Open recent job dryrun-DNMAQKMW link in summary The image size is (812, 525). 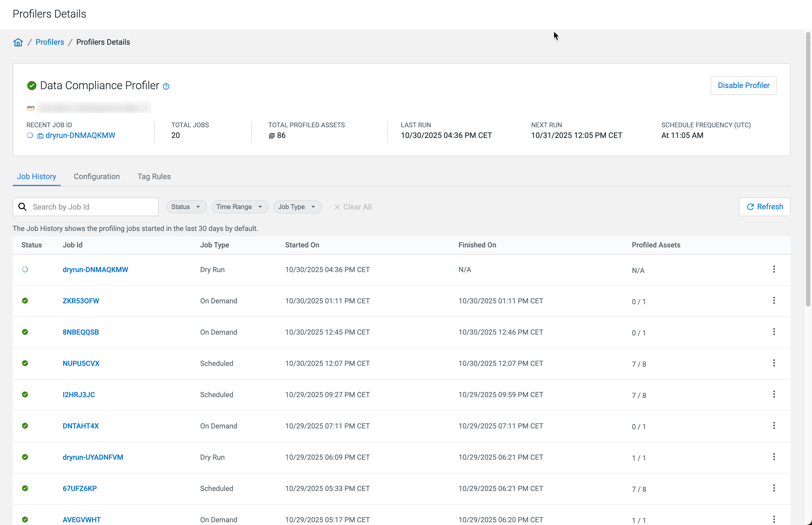tap(80, 135)
